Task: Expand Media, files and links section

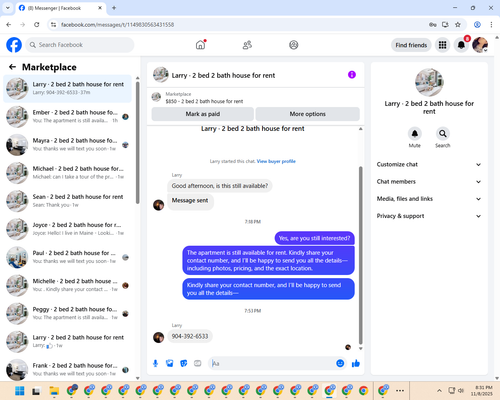Action: click(429, 199)
